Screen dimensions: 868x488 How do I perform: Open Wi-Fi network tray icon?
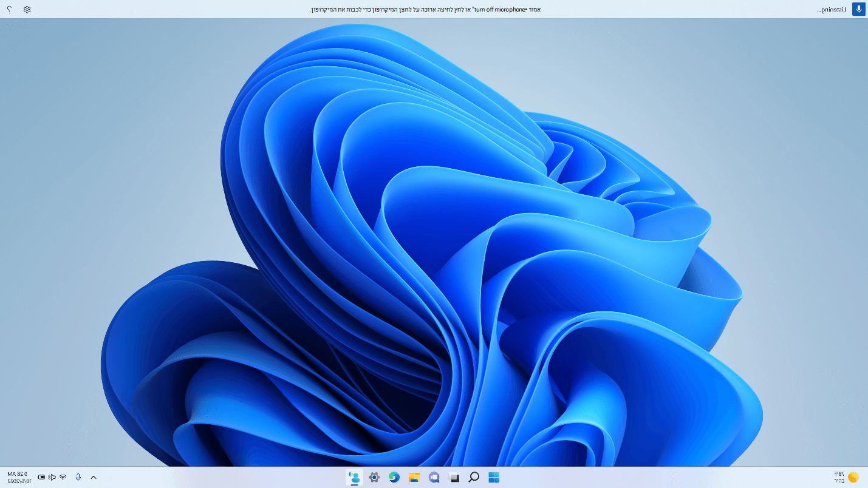[x=63, y=477]
